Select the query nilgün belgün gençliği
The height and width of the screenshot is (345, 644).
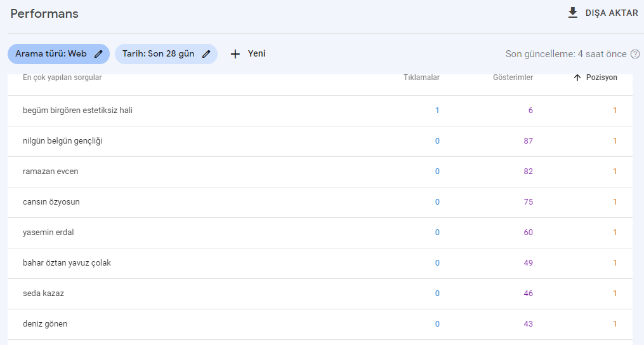(62, 141)
